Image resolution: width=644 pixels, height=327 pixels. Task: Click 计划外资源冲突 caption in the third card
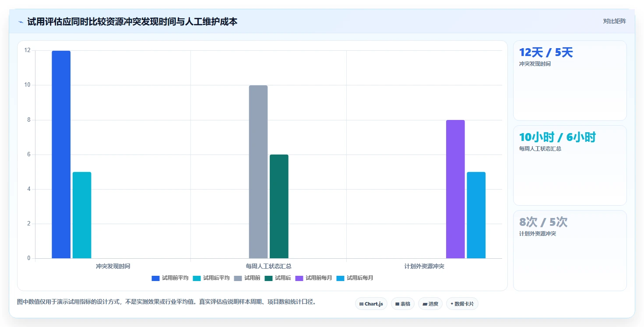(x=538, y=234)
